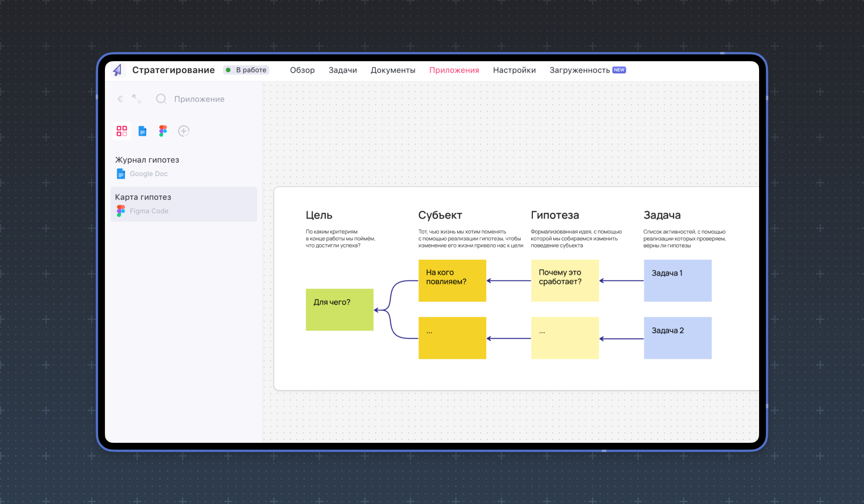Image resolution: width=864 pixels, height=504 pixels.
Task: Filter by Google Docs icon
Action: tap(142, 131)
